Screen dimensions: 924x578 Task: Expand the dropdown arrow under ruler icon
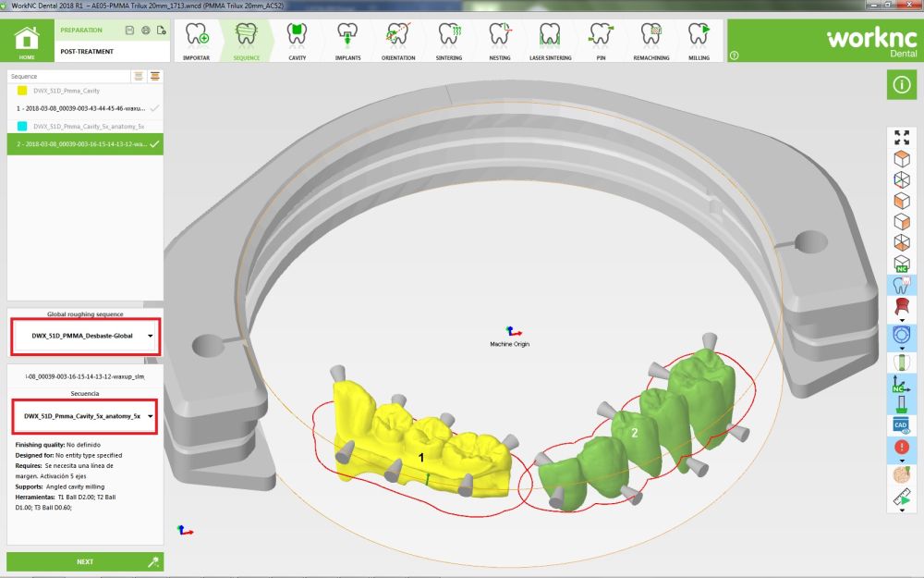[x=902, y=510]
